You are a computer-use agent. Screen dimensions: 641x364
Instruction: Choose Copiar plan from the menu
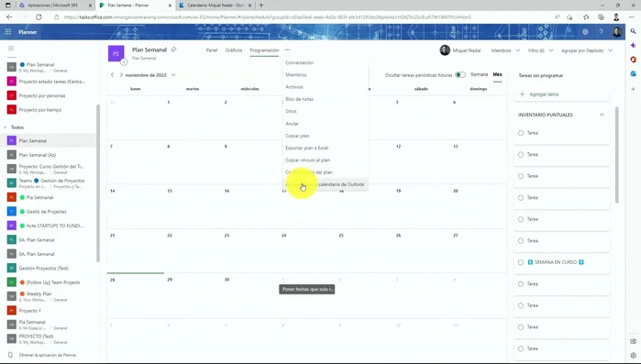tap(326, 136)
